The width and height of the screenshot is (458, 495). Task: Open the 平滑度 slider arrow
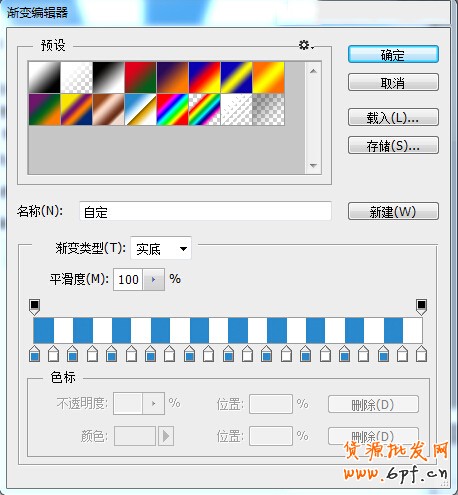[x=154, y=279]
